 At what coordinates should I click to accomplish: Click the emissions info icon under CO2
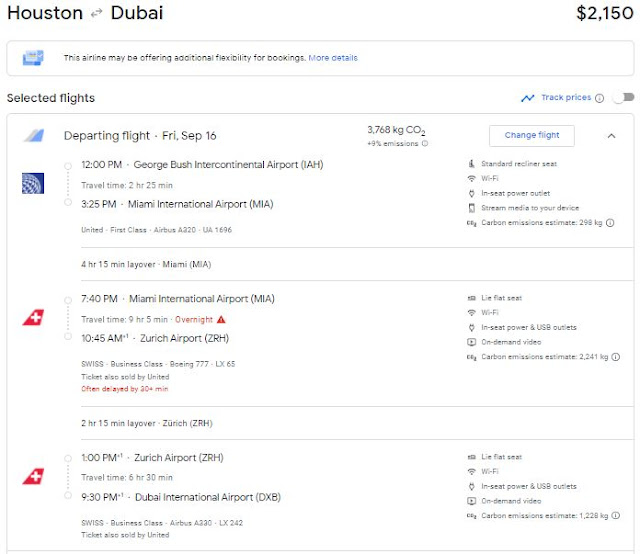425,143
